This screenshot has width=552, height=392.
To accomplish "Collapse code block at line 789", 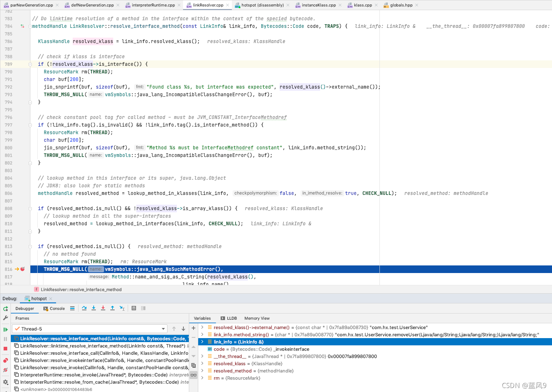I will coord(30,64).
